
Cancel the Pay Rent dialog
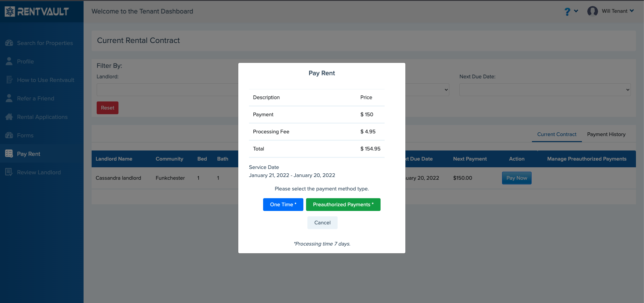tap(322, 223)
